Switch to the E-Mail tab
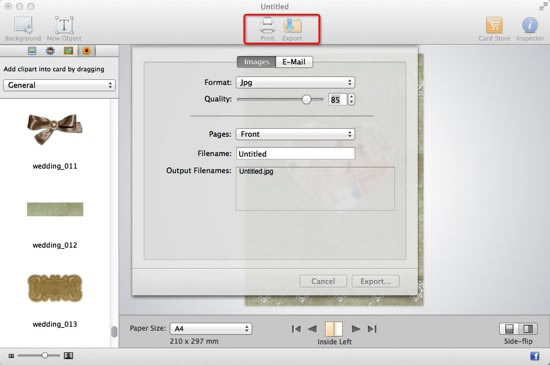This screenshot has width=550, height=365. tap(294, 62)
